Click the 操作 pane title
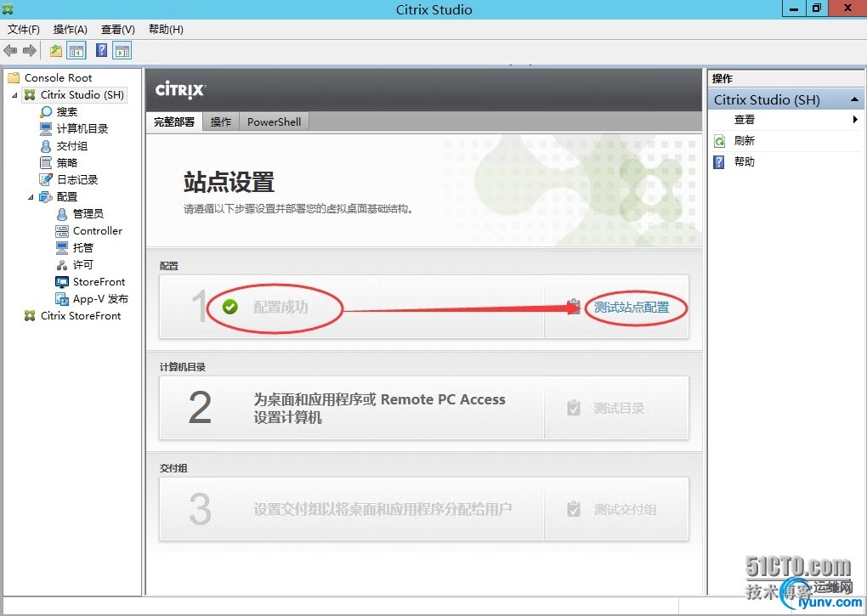The width and height of the screenshot is (867, 616). [x=722, y=78]
